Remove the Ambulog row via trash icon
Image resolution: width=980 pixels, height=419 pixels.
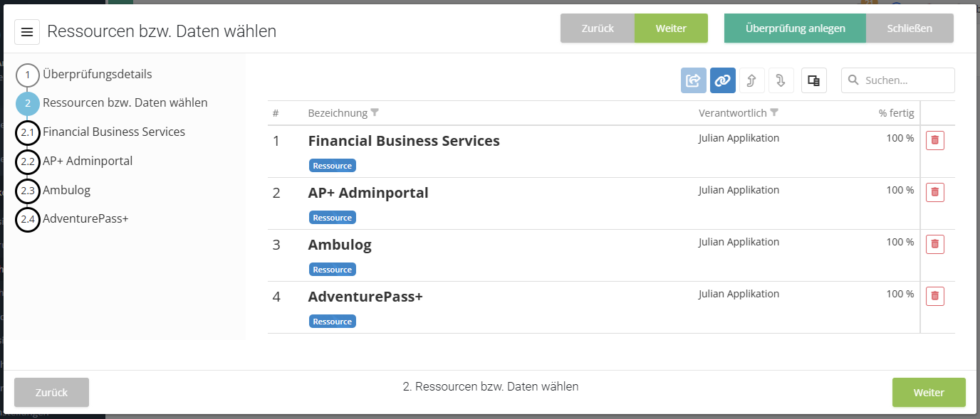point(935,244)
